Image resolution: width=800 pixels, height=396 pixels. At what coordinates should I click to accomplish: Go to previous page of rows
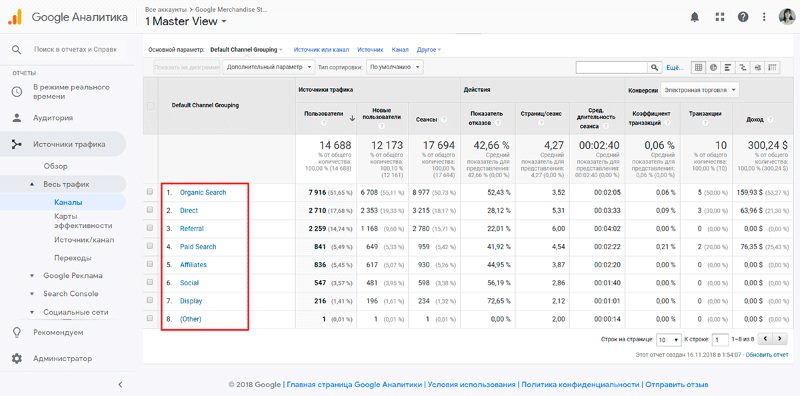(765, 339)
